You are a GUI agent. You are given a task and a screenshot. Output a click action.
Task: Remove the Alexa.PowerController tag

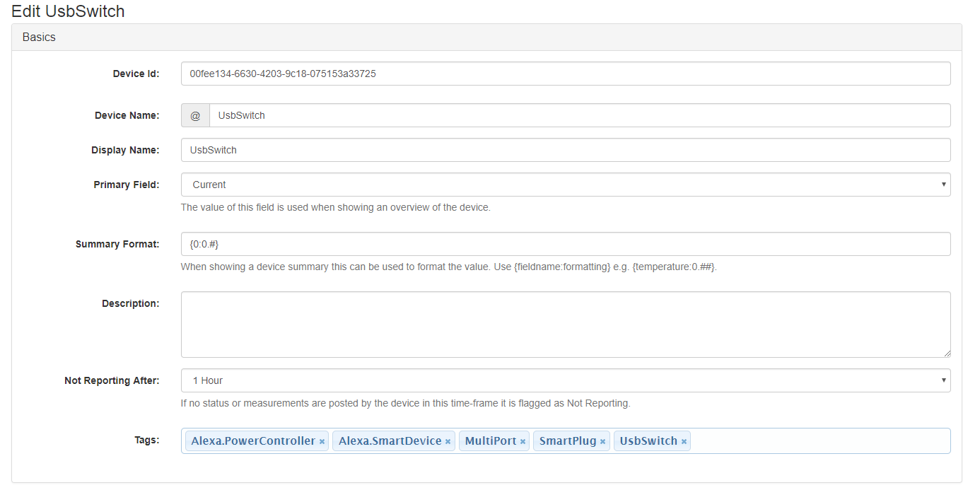[x=322, y=441]
